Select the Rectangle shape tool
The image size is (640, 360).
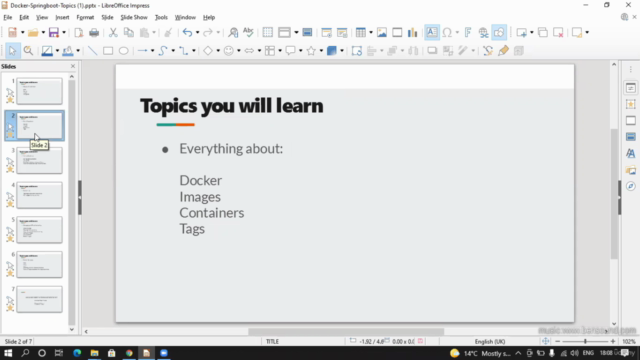point(108,51)
